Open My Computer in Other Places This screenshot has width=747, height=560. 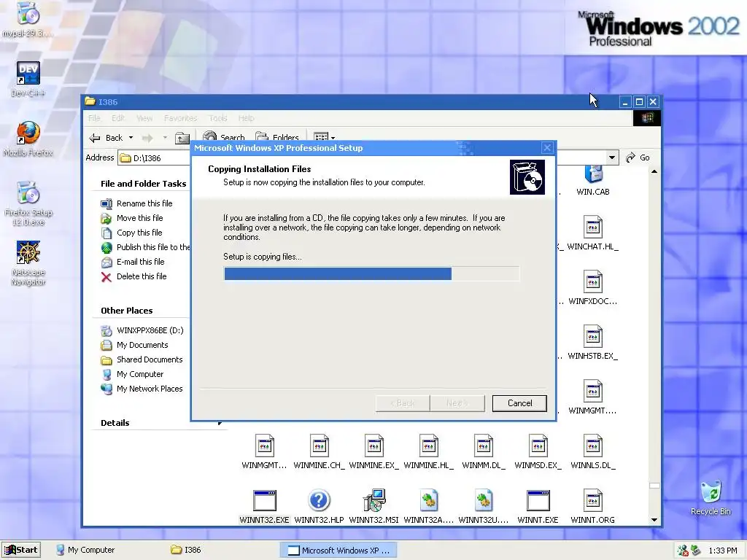[x=140, y=374]
